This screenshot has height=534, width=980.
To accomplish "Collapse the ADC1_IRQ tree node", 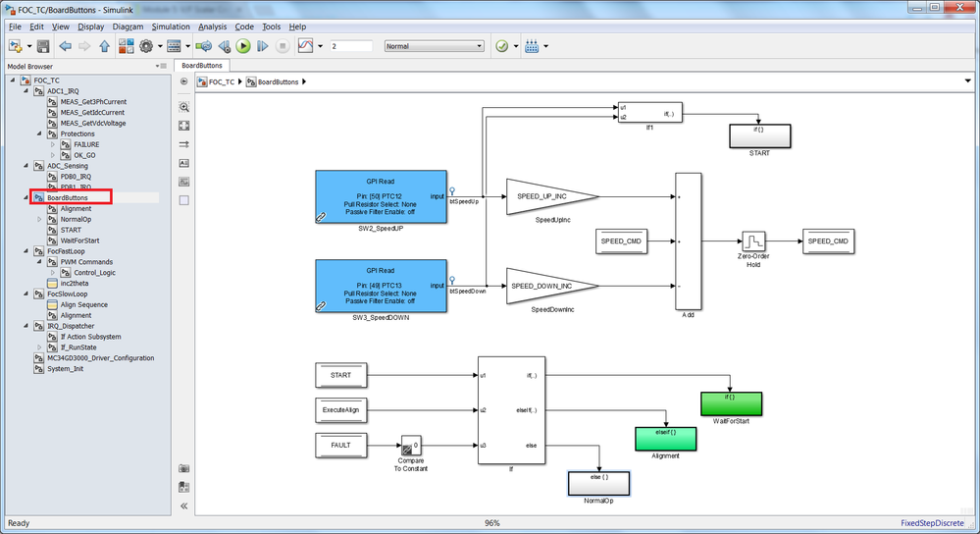I will [x=26, y=91].
